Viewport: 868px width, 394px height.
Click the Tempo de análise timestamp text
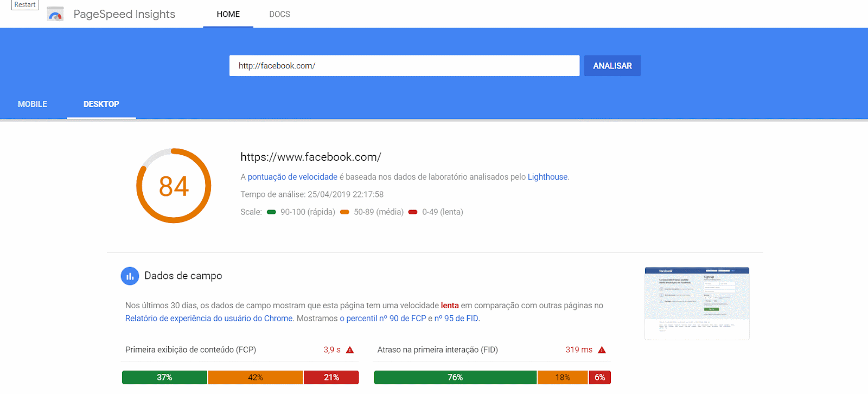click(312, 194)
